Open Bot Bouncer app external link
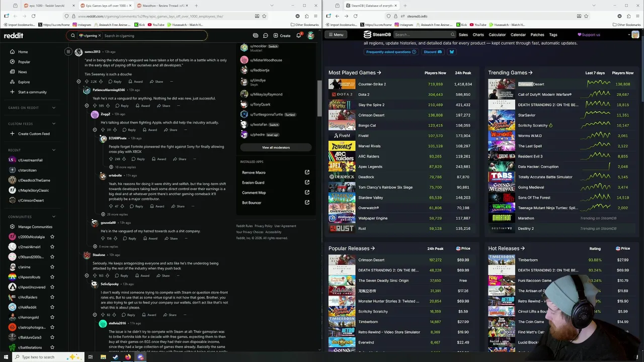 [307, 203]
